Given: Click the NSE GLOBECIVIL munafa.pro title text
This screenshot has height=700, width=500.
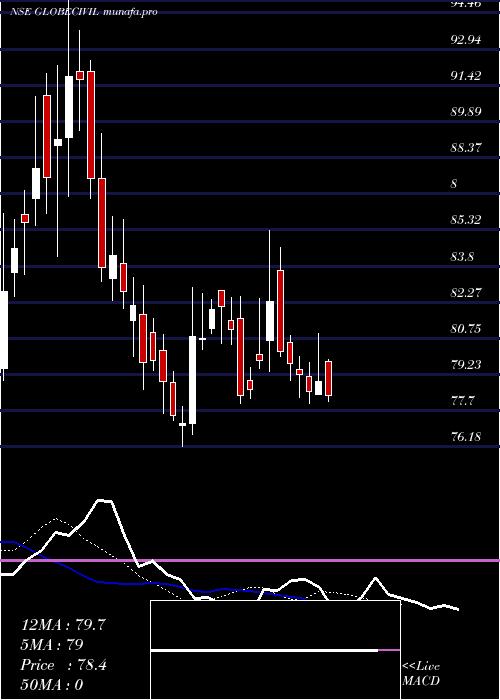Looking at the screenshot, I should tap(83, 12).
